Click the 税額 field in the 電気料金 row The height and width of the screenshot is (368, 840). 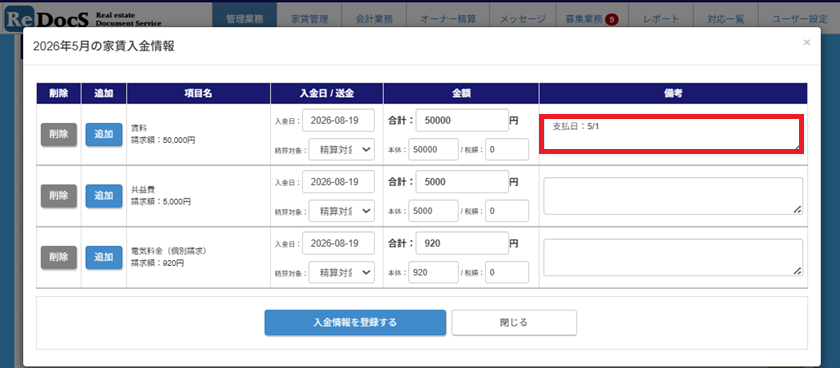(507, 272)
